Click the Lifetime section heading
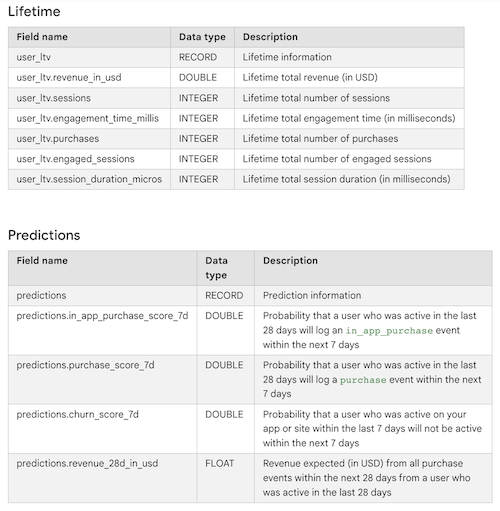The image size is (500, 511). 34,12
